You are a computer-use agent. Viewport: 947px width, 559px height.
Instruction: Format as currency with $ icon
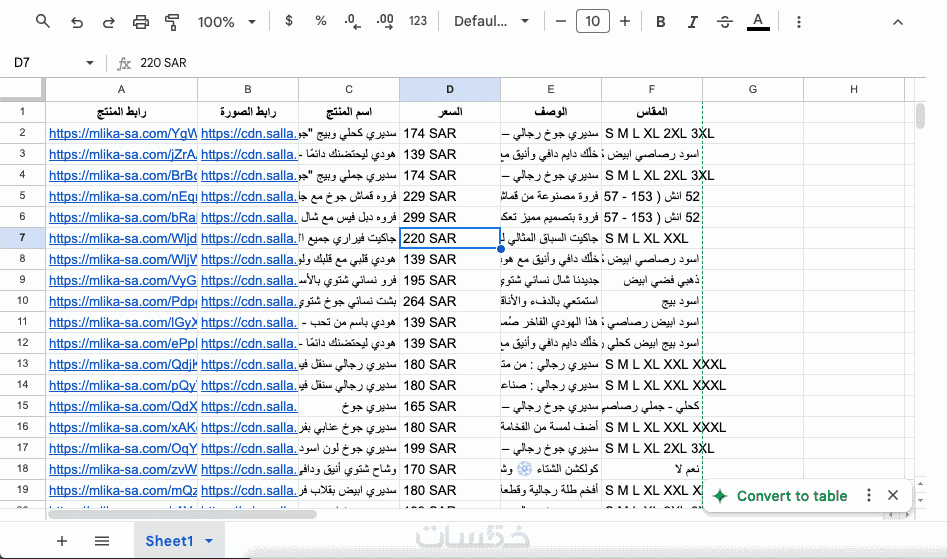click(289, 21)
